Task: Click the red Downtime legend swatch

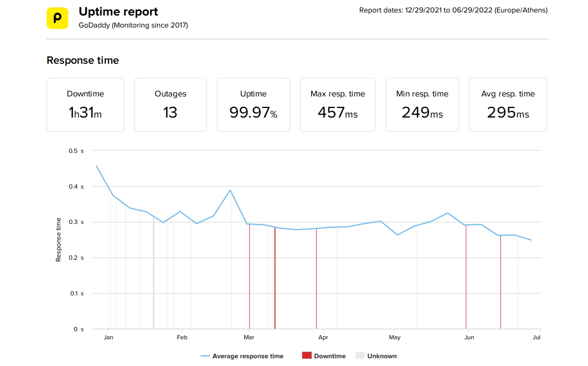Action: coord(307,356)
